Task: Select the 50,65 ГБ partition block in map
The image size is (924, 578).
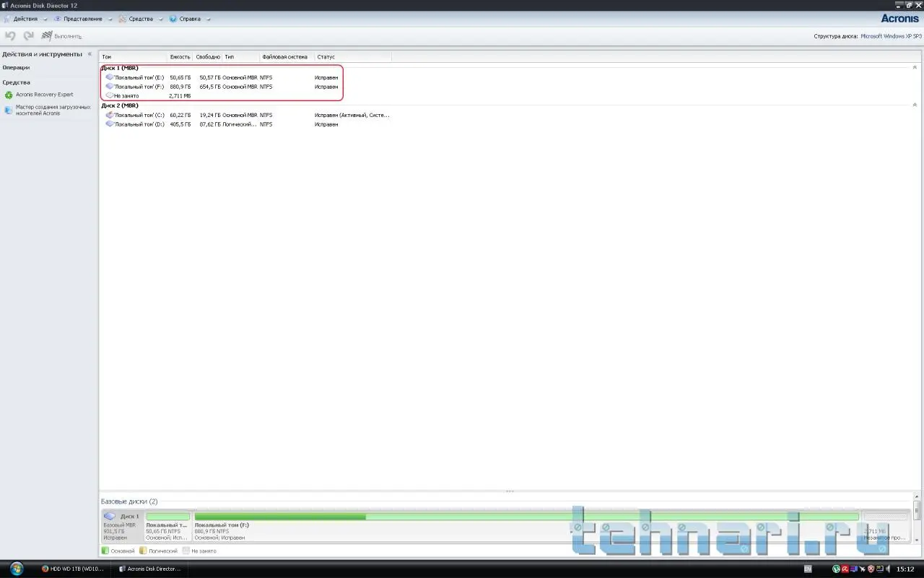Action: [x=167, y=526]
